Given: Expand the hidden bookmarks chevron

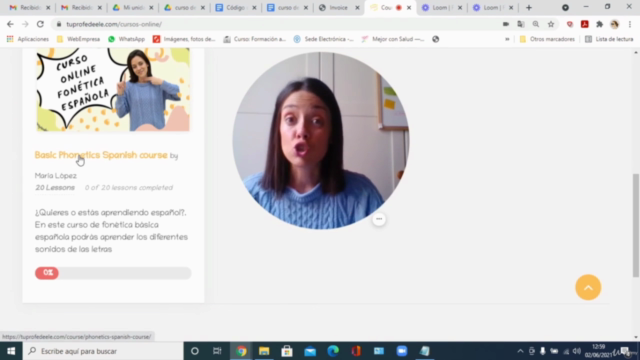Looking at the screenshot, I should tap(507, 39).
